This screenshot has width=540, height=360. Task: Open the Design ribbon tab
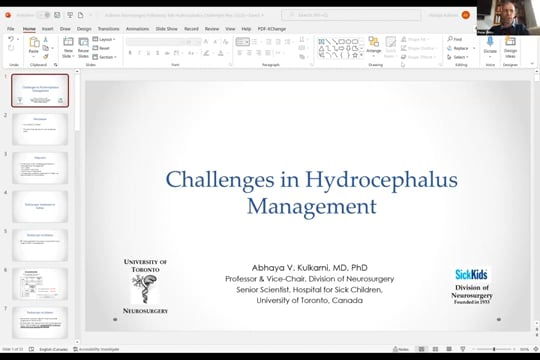click(x=84, y=29)
